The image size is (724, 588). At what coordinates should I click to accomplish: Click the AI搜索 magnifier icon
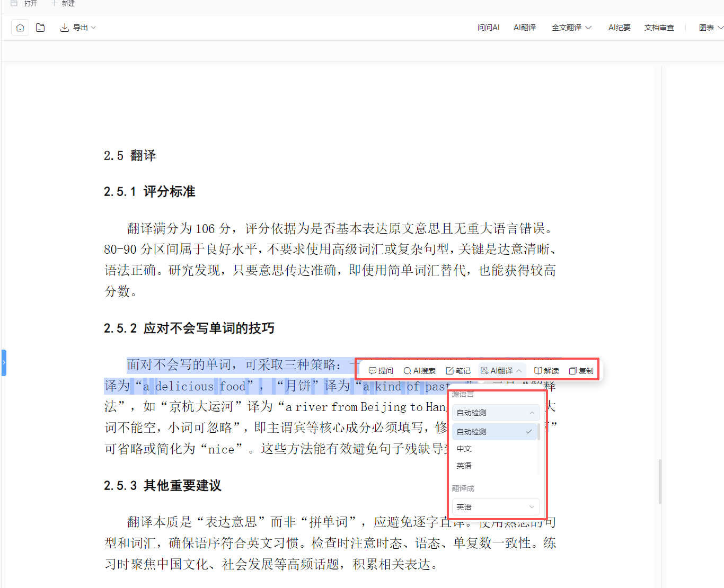point(407,371)
